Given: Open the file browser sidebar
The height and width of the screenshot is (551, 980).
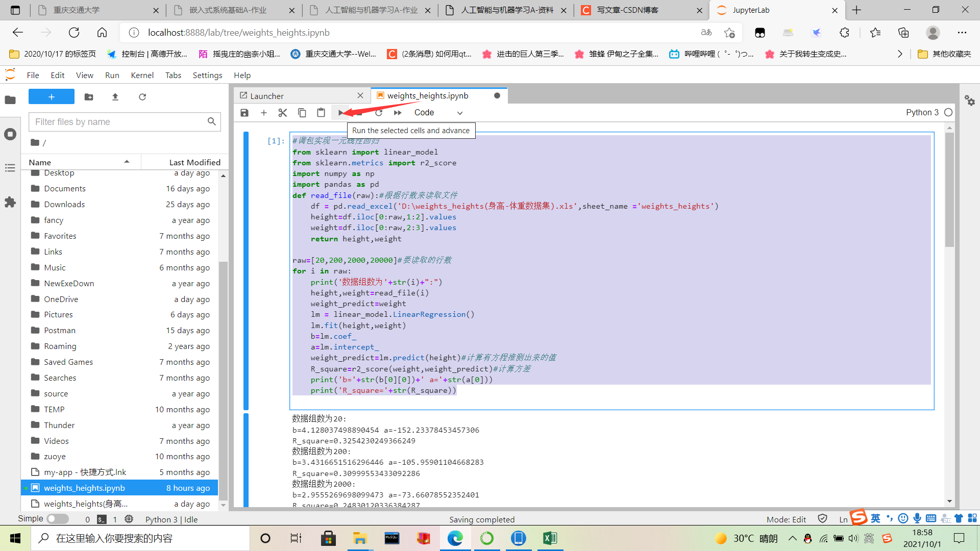Looking at the screenshot, I should click(10, 100).
